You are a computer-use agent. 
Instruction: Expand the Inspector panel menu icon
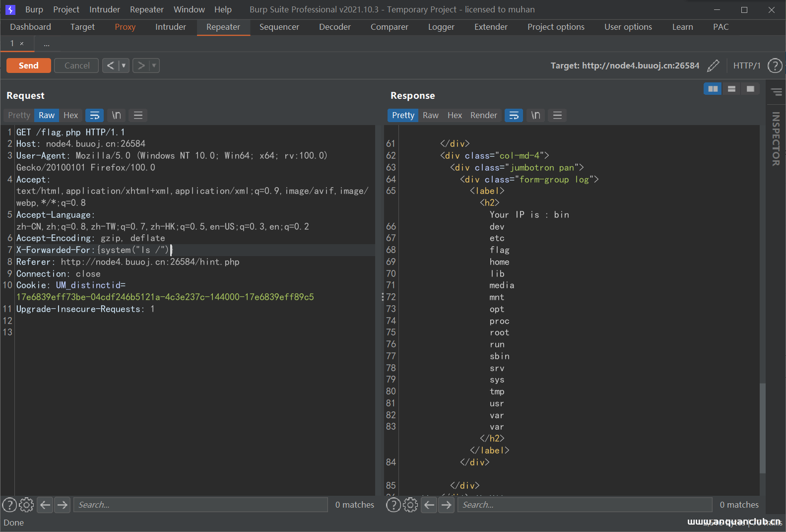pos(777,92)
